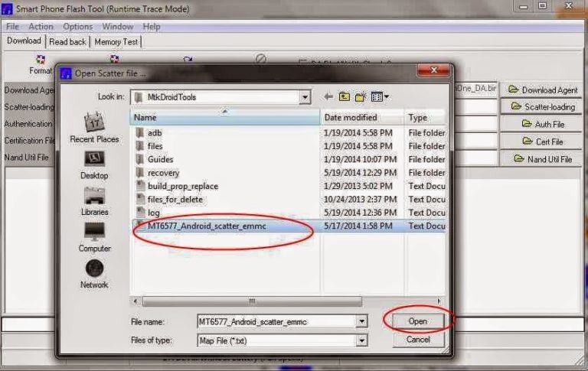Go back using the dialog's back arrow icon

(328, 96)
